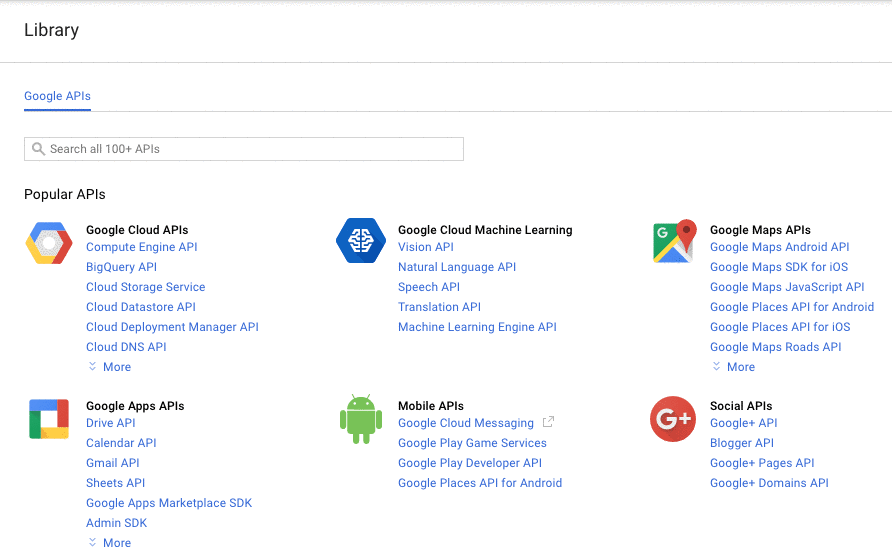Image resolution: width=892 pixels, height=560 pixels.
Task: Click external link icon beside Google Cloud Messaging
Action: [548, 422]
